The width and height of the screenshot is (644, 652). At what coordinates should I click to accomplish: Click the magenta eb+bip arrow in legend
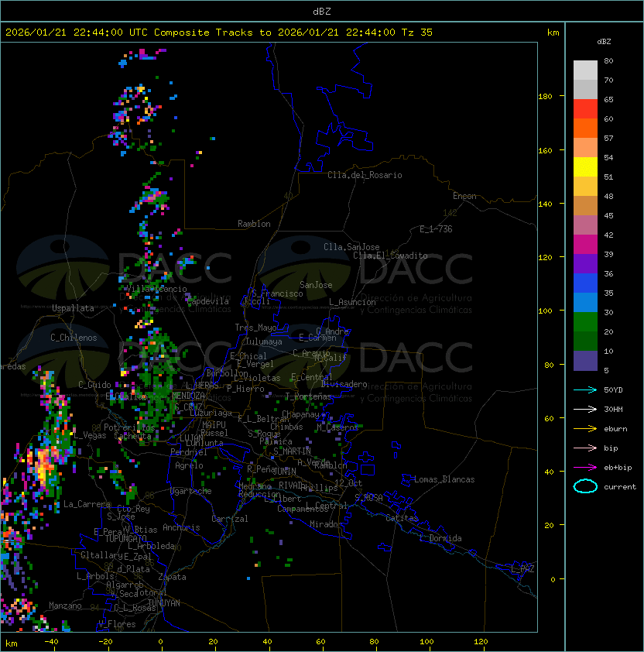(585, 468)
